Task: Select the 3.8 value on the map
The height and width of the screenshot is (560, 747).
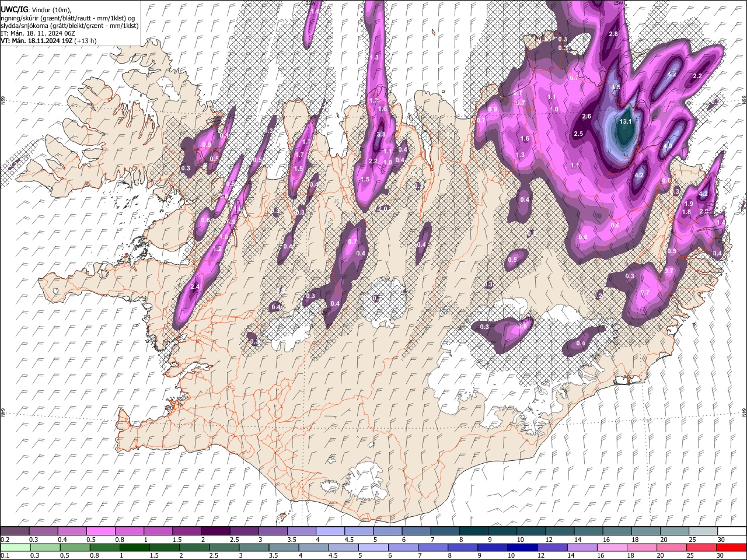Action: tap(381, 134)
